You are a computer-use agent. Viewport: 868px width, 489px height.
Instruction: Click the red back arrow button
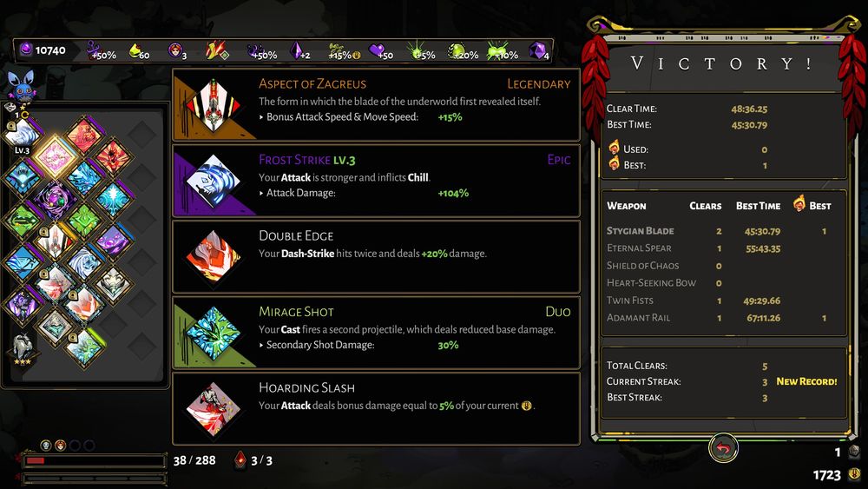point(723,448)
